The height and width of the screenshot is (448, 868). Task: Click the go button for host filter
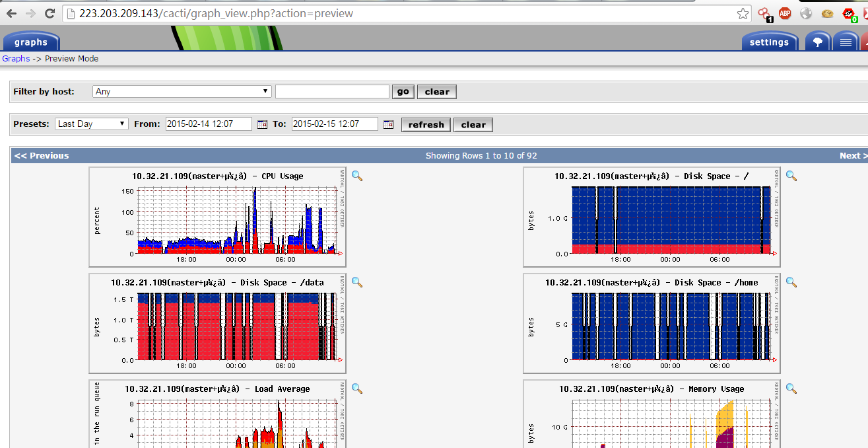click(x=403, y=92)
